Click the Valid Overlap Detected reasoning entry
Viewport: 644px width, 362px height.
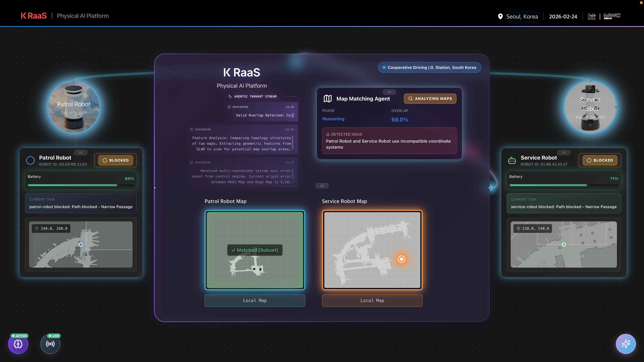tap(261, 111)
